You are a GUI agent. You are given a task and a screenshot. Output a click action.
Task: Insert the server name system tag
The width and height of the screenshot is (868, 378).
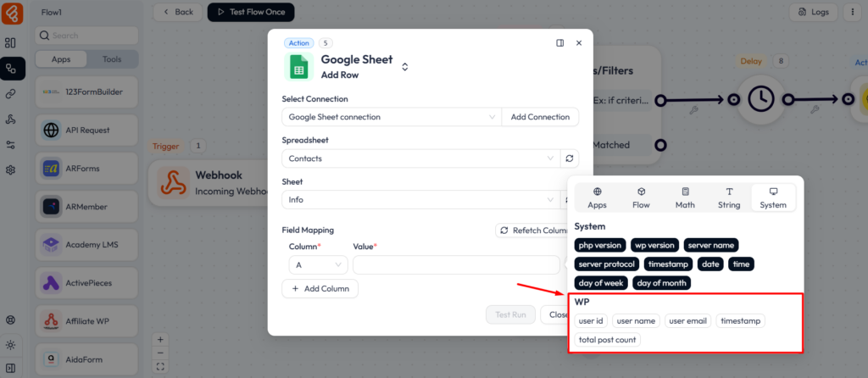coord(711,245)
